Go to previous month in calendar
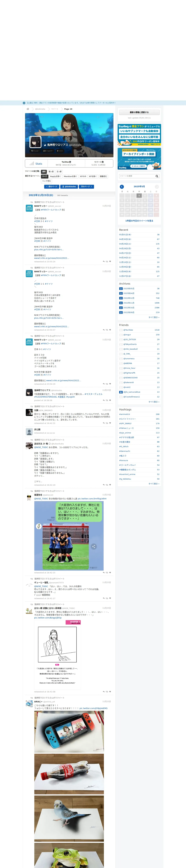The image size is (186, 868). click(122, 187)
